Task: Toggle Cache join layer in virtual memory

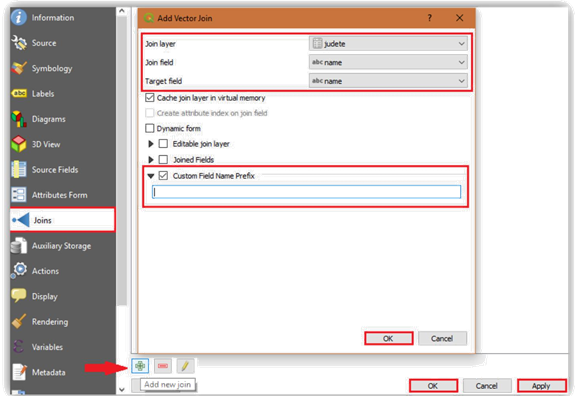Action: [x=150, y=98]
